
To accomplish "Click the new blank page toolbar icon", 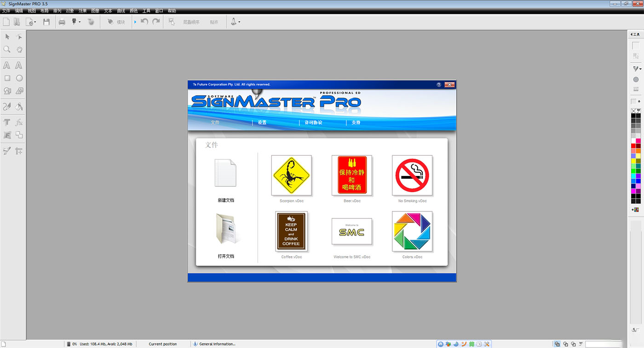I will (6, 22).
